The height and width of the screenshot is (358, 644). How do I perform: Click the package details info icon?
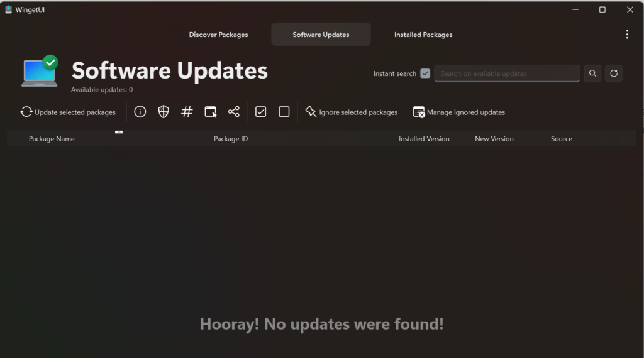(x=140, y=112)
